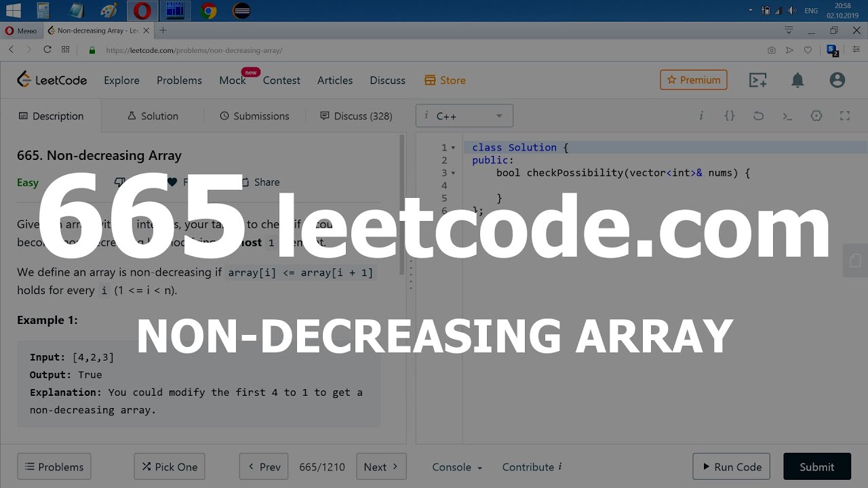Collapse the code fold at line 1
Image resolution: width=868 pixels, height=488 pixels.
pos(453,148)
